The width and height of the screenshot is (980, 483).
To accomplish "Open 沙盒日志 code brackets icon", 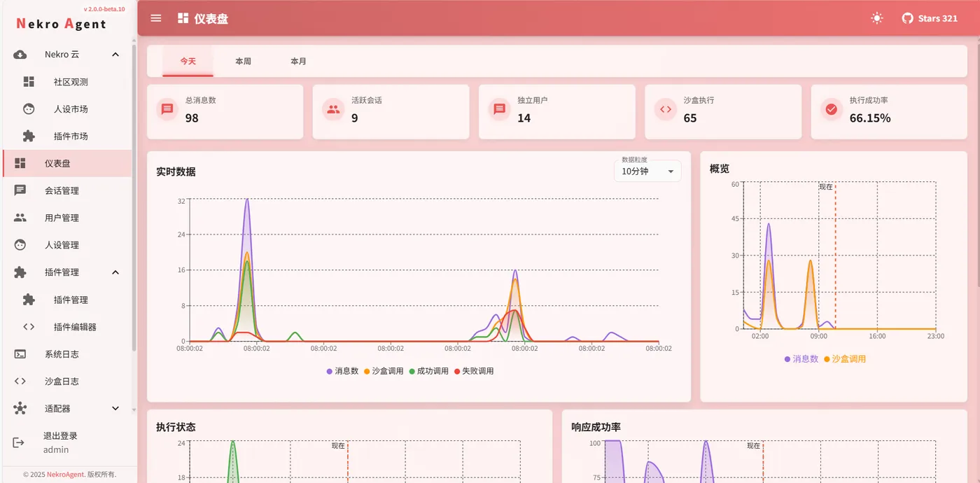I will pos(20,381).
